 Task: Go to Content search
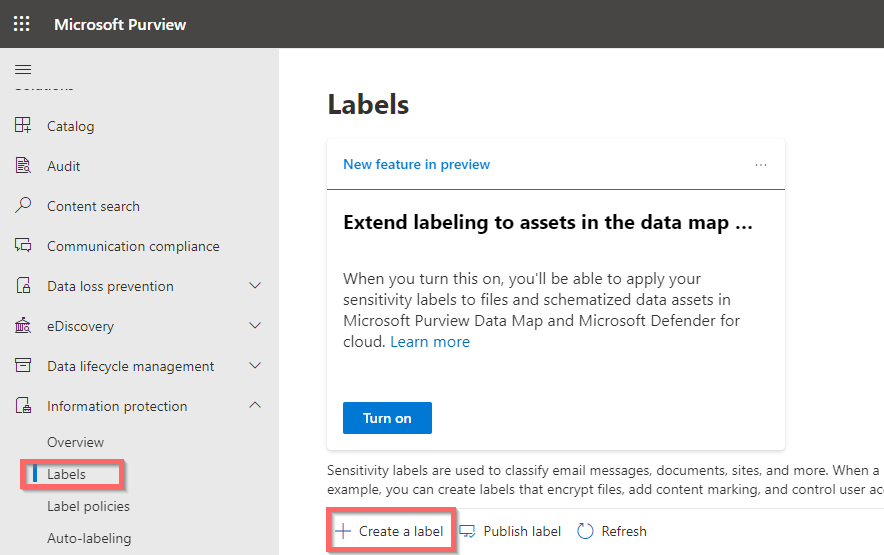pos(94,206)
